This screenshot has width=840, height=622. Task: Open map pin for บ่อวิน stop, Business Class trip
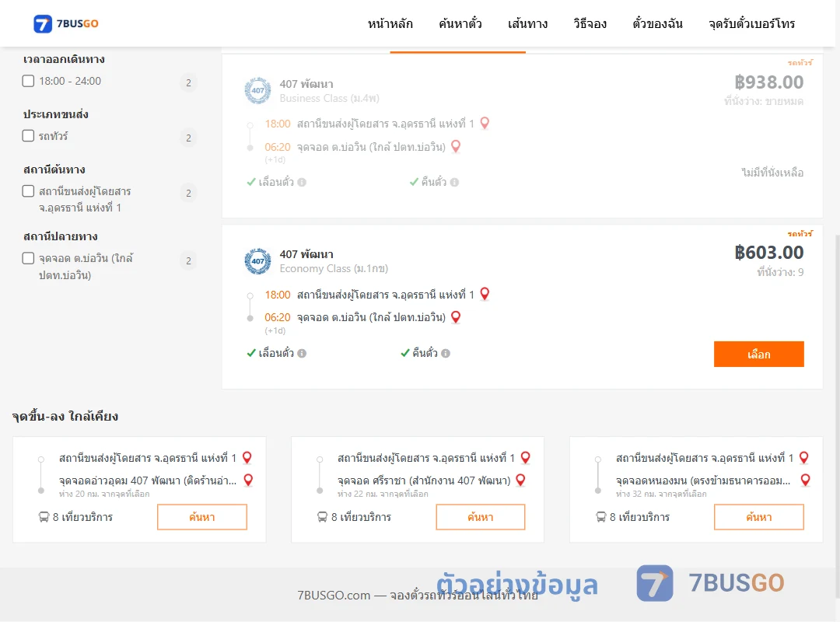pyautogui.click(x=456, y=146)
